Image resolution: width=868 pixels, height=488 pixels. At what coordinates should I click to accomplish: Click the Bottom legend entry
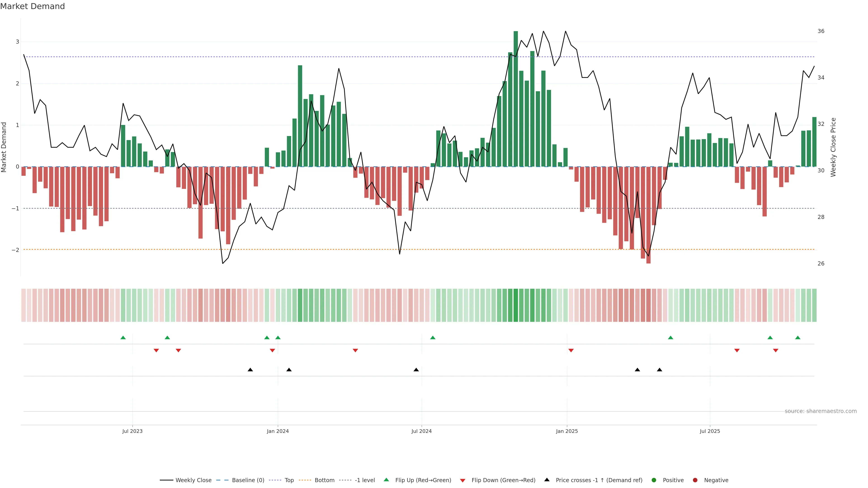pyautogui.click(x=324, y=480)
